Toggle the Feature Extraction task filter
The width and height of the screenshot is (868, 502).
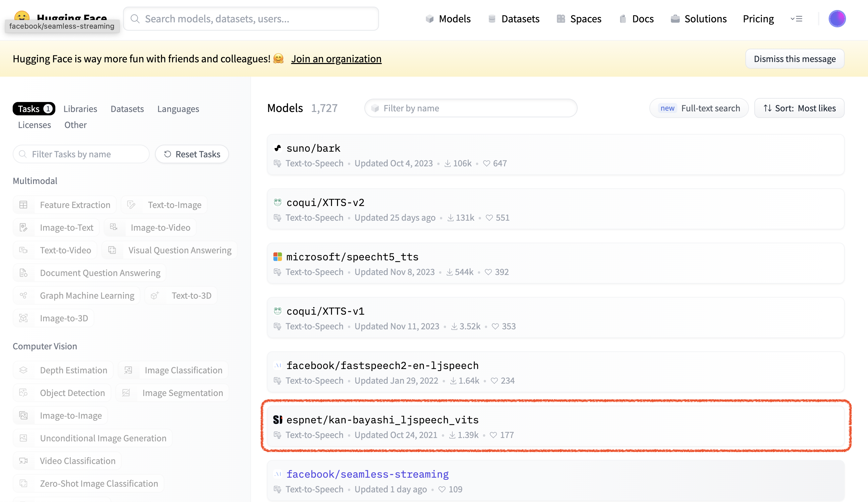click(65, 205)
